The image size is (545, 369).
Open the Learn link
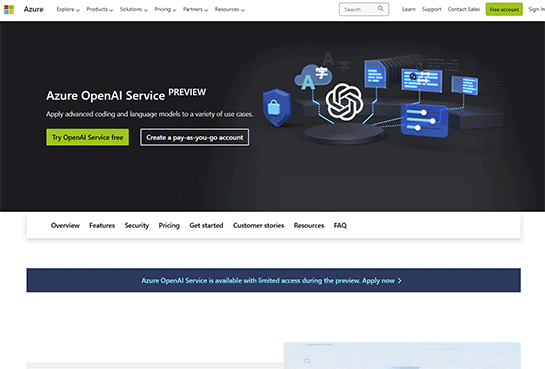tap(409, 9)
